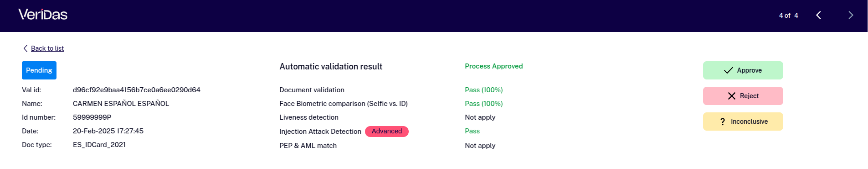Select the validation id value
The width and height of the screenshot is (868, 169).
click(137, 90)
